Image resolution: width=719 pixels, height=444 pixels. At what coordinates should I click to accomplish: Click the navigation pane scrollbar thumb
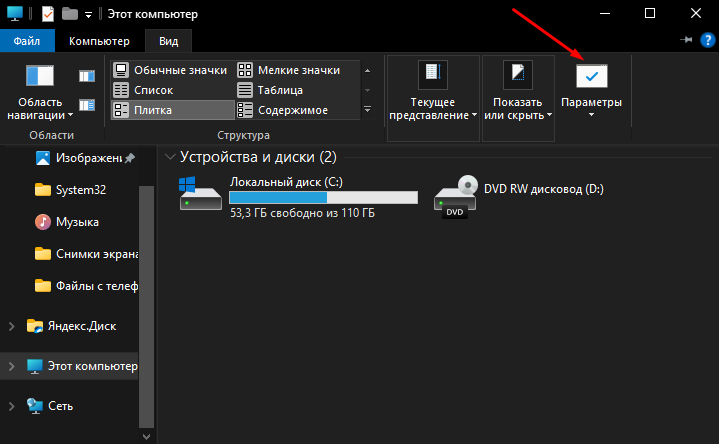[x=146, y=306]
